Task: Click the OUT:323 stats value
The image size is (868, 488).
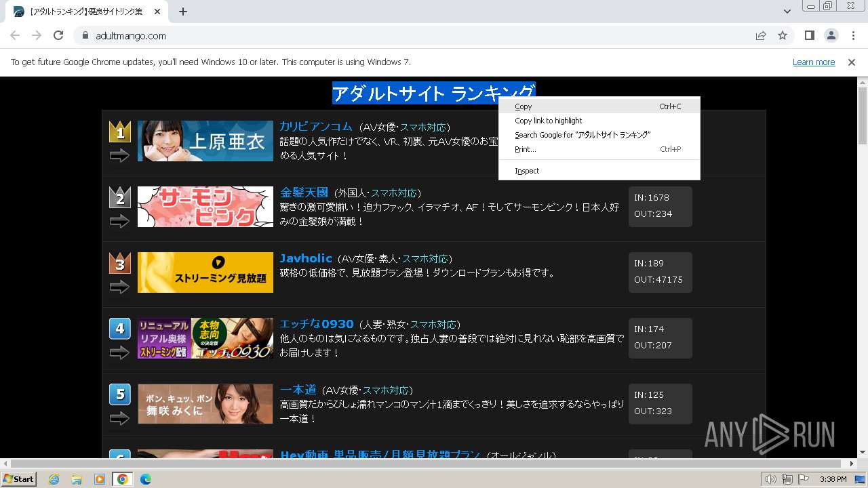Action: pos(653,411)
